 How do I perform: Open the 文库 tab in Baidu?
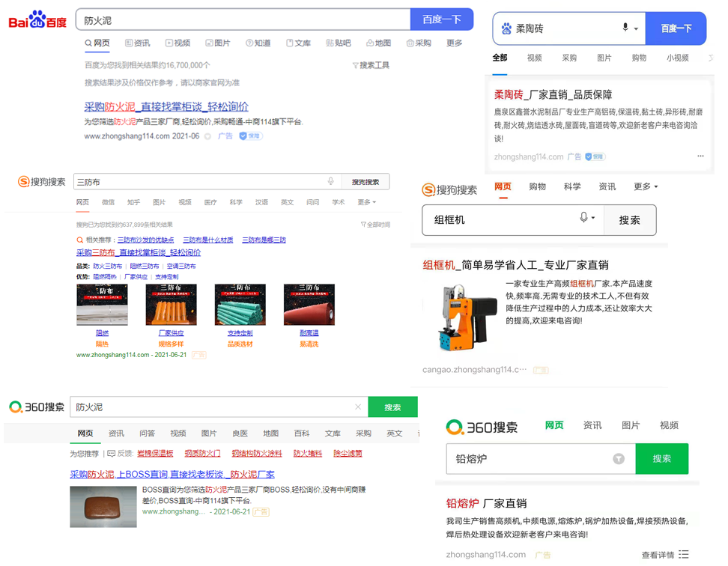pyautogui.click(x=298, y=43)
